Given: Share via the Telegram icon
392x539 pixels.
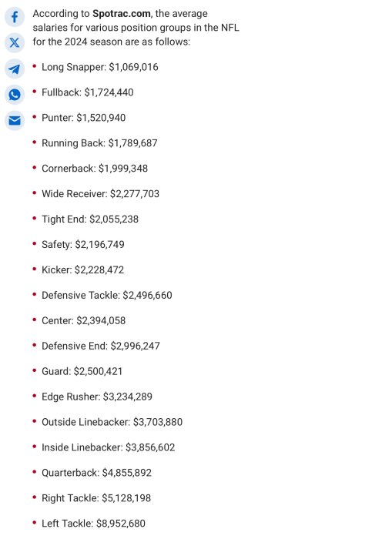Looking at the screenshot, I should coord(15,69).
